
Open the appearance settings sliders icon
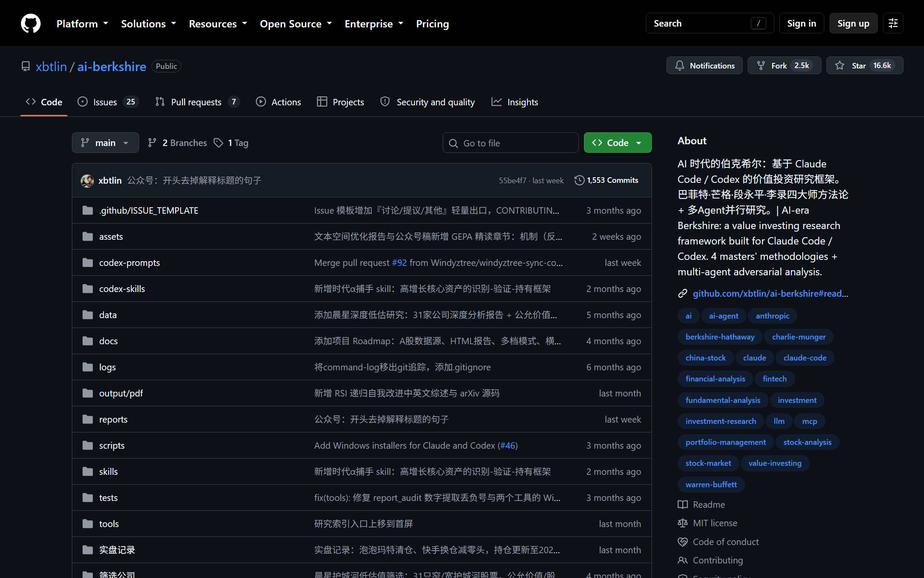click(893, 23)
